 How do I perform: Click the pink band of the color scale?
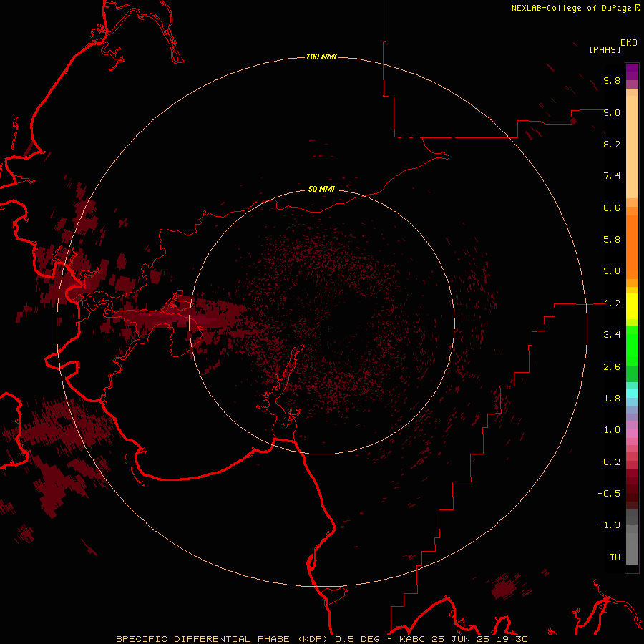point(632,434)
